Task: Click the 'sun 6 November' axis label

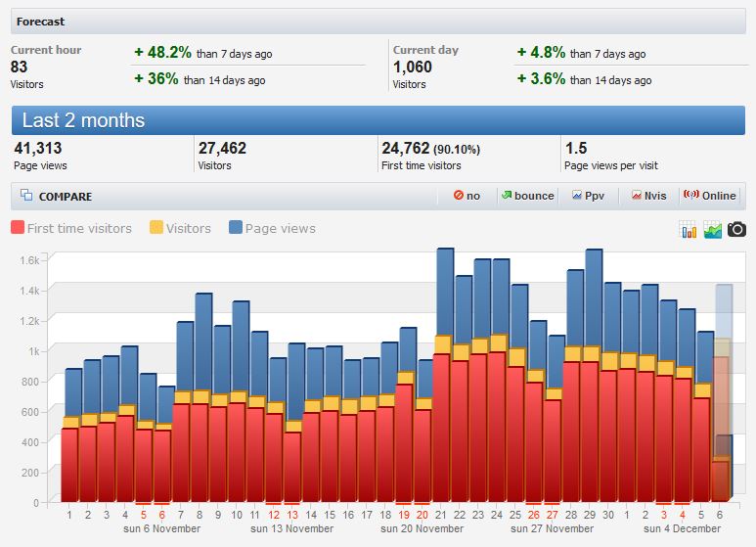Action: (x=162, y=528)
